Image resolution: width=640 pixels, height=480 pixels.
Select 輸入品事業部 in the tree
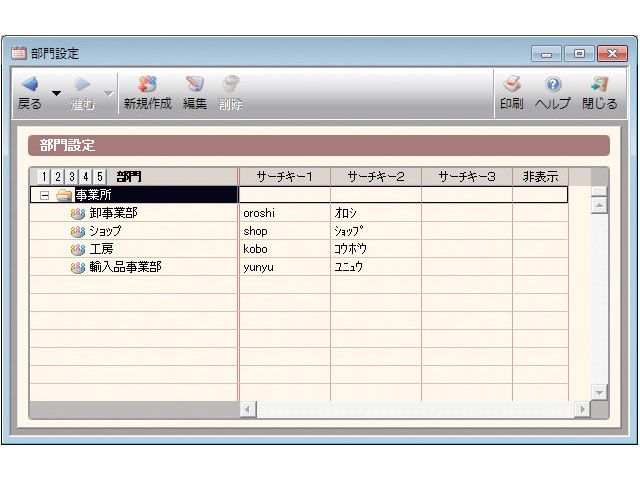[x=124, y=267]
